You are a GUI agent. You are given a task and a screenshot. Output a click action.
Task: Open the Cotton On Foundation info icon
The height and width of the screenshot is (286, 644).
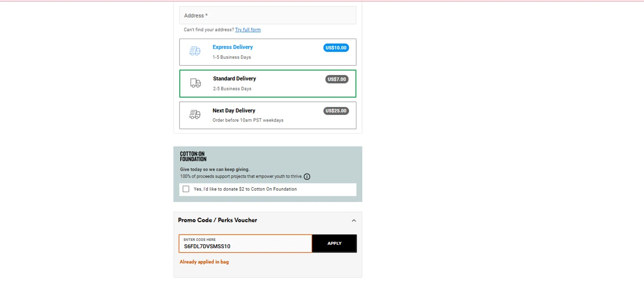click(x=307, y=176)
